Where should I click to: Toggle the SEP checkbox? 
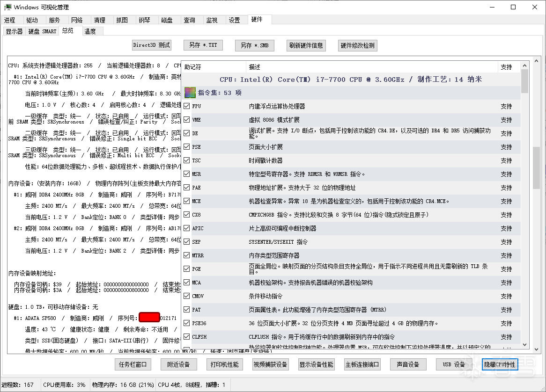coord(187,242)
